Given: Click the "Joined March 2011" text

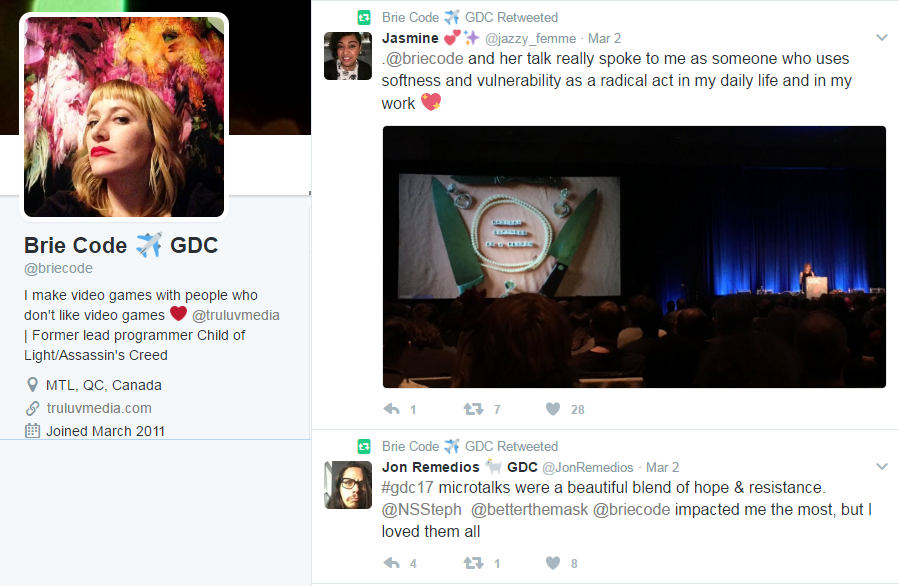Looking at the screenshot, I should [x=105, y=431].
